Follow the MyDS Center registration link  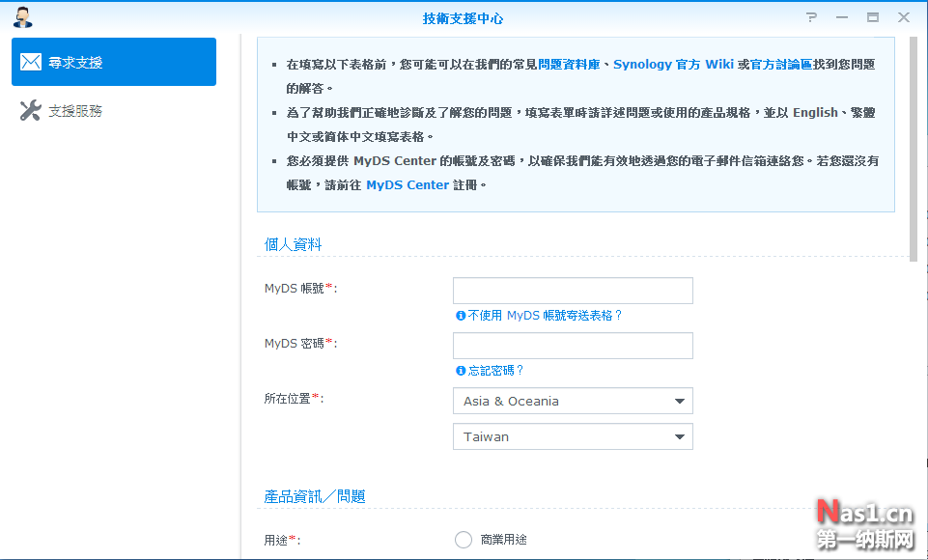[408, 184]
